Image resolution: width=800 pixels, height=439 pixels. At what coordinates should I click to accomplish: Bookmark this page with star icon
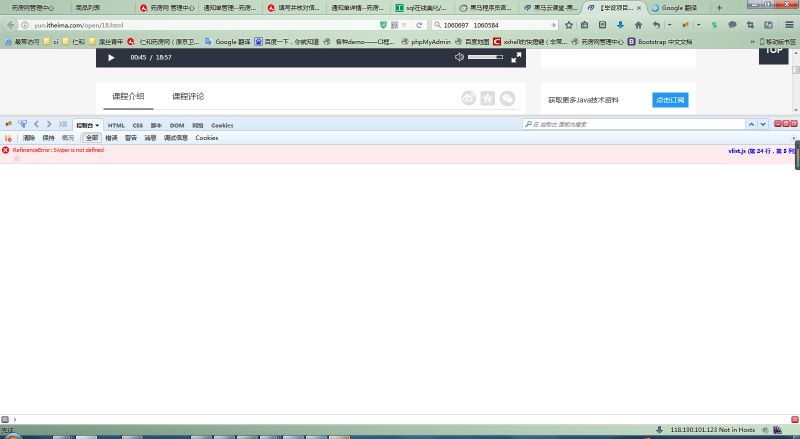[x=568, y=24]
